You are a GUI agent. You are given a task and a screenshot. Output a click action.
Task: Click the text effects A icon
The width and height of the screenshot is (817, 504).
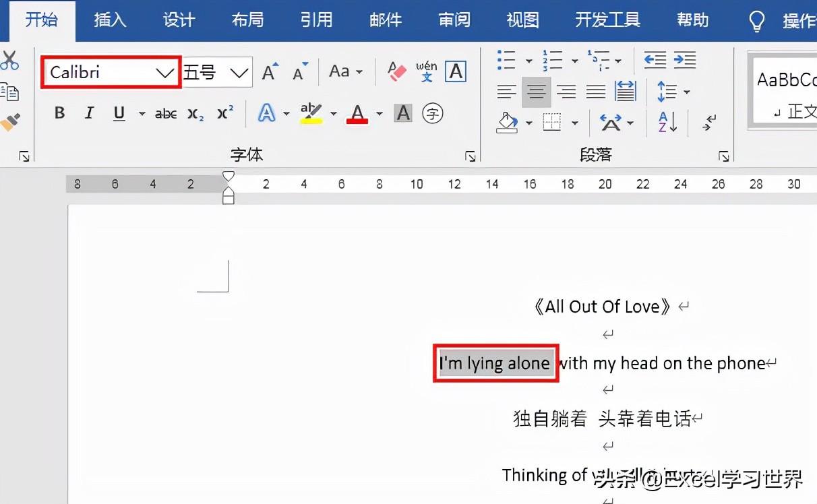tap(267, 113)
